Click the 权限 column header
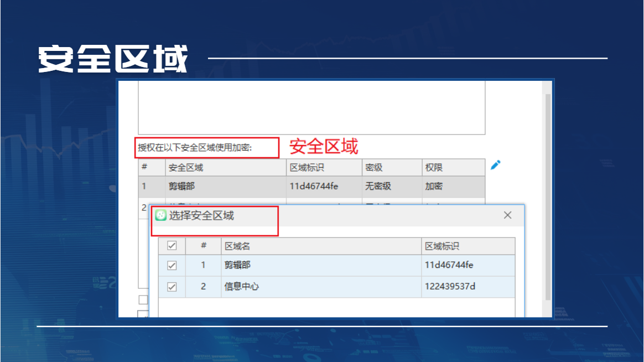Screen dimensions: 644x362 [x=454, y=168]
